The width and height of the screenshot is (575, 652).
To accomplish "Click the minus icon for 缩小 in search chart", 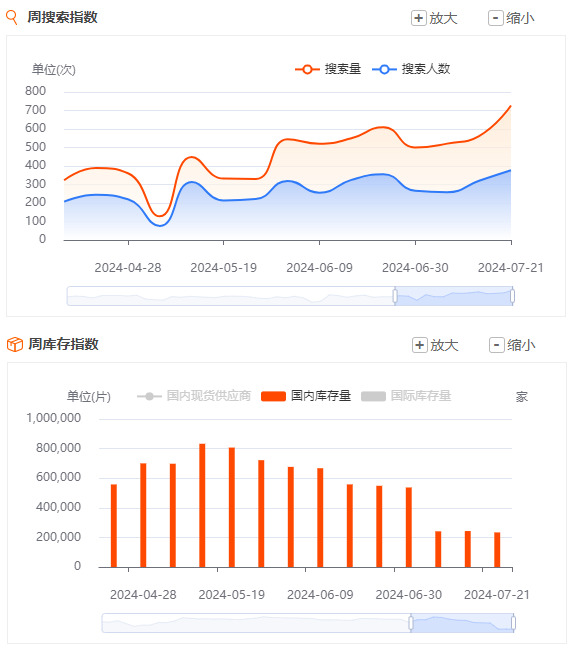I will coord(496,18).
